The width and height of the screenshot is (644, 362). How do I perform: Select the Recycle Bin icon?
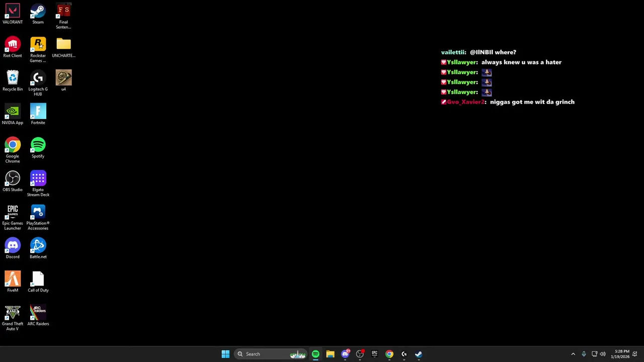click(x=13, y=81)
